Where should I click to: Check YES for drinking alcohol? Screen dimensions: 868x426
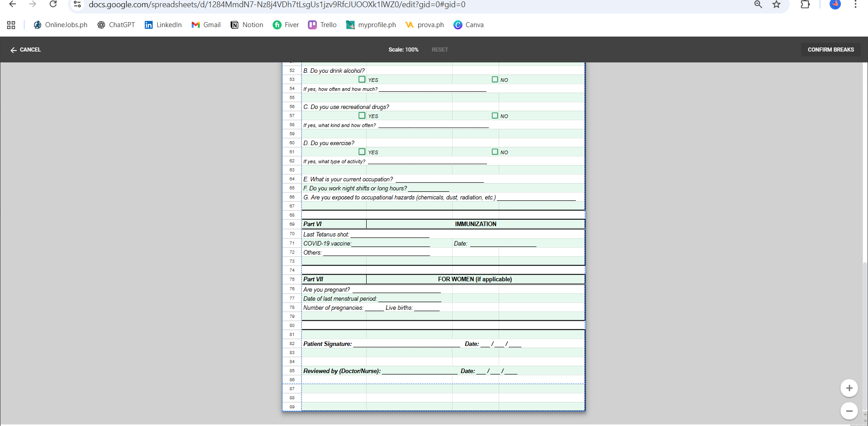362,80
